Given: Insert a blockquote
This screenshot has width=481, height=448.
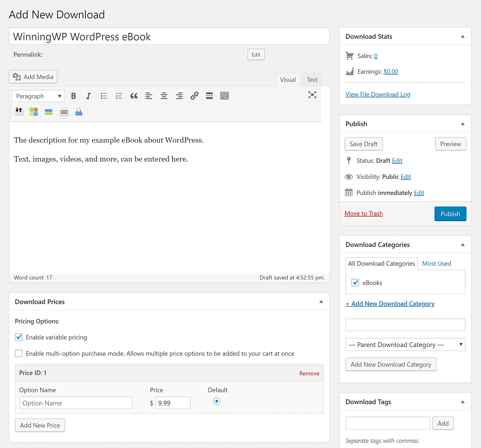Looking at the screenshot, I should click(134, 96).
